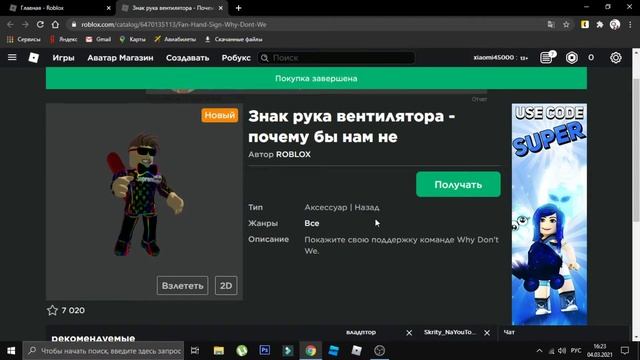Close the владптор chat window
Image resolution: width=640 pixels, height=360 pixels.
pos(409,333)
